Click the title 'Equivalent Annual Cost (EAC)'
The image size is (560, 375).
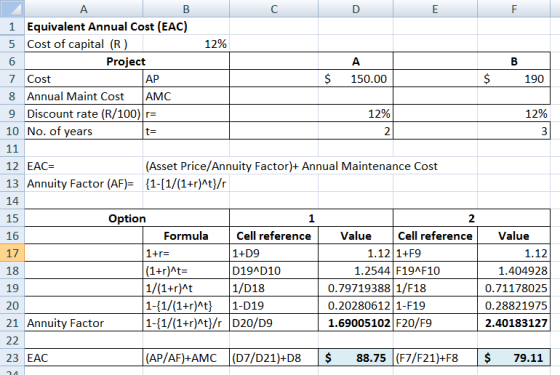tap(107, 26)
